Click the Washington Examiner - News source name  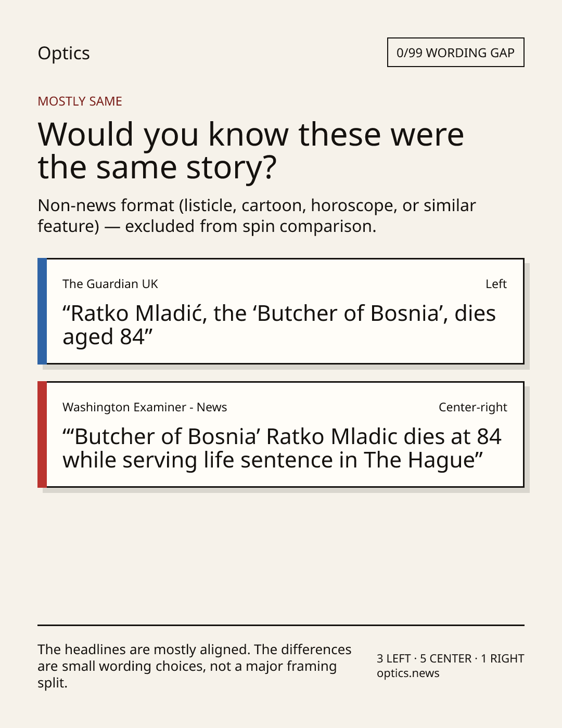(x=145, y=407)
